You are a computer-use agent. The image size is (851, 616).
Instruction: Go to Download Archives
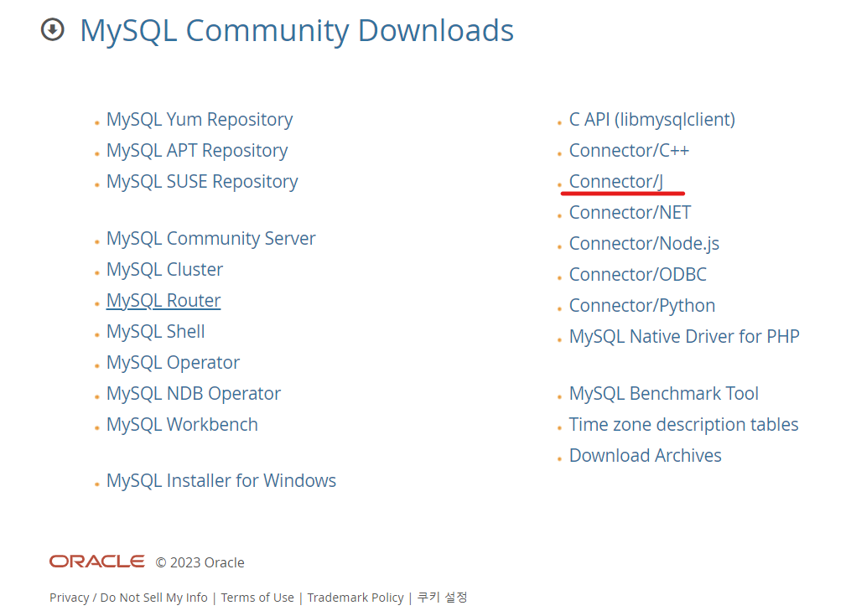[x=645, y=455]
